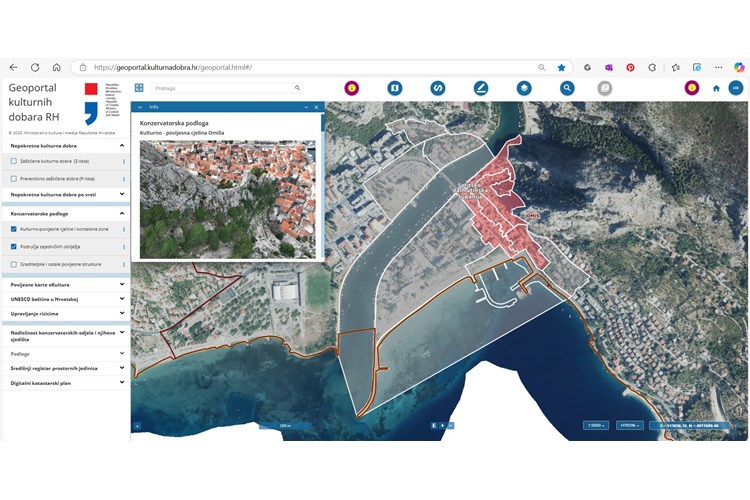Viewport: 750px width, 500px height.
Task: Click the magnifier search tool in toolbar
Action: (x=567, y=88)
